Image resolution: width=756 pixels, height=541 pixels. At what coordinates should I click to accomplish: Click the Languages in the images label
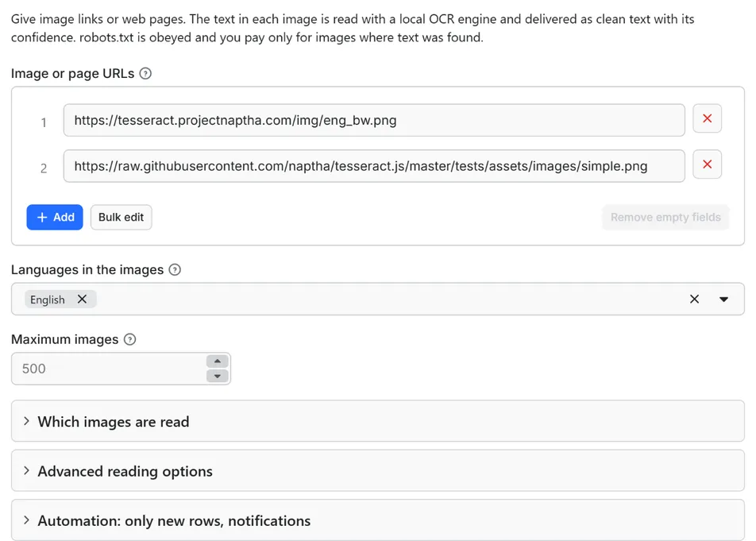point(87,269)
